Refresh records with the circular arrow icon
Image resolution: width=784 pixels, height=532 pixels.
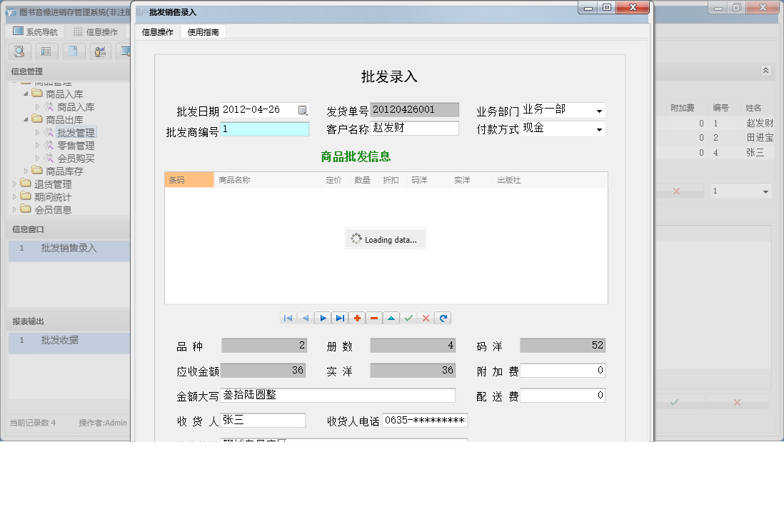[x=443, y=318]
